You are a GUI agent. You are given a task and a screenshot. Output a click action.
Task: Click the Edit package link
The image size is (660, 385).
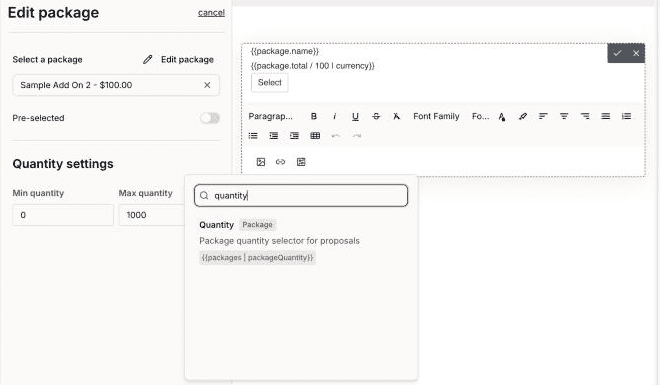(187, 59)
